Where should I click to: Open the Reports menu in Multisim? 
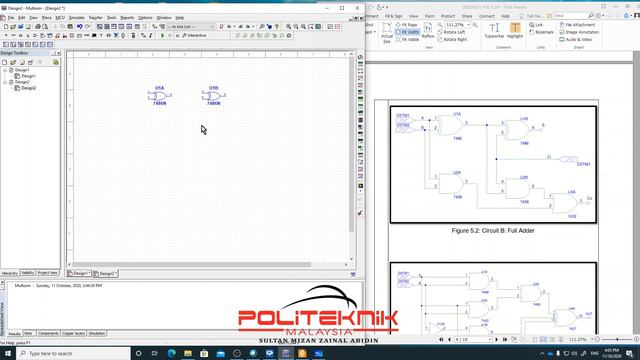click(127, 18)
